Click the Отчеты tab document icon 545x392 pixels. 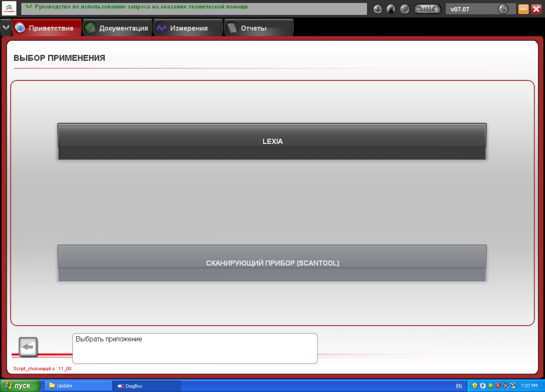pos(232,28)
